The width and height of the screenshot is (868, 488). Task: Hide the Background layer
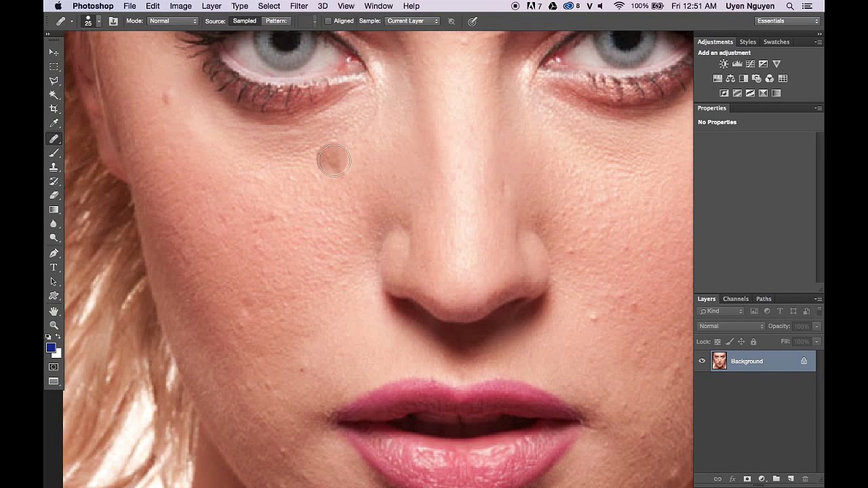[702, 361]
